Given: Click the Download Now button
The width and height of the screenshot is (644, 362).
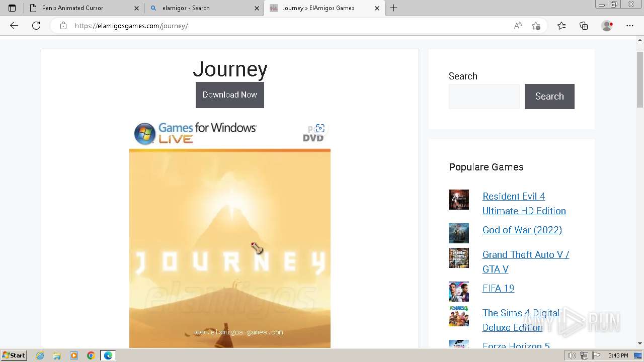Looking at the screenshot, I should 230,95.
